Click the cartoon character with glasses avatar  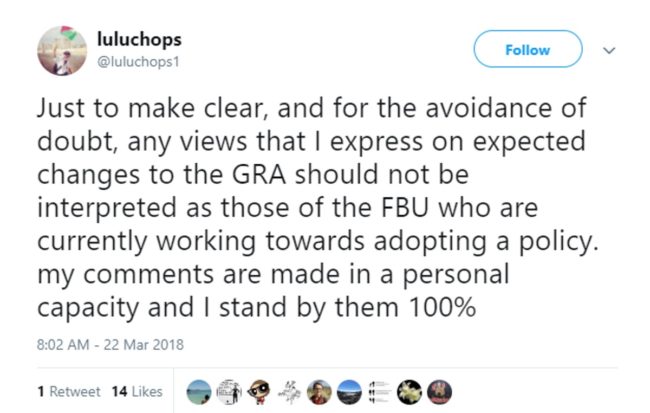click(x=258, y=390)
